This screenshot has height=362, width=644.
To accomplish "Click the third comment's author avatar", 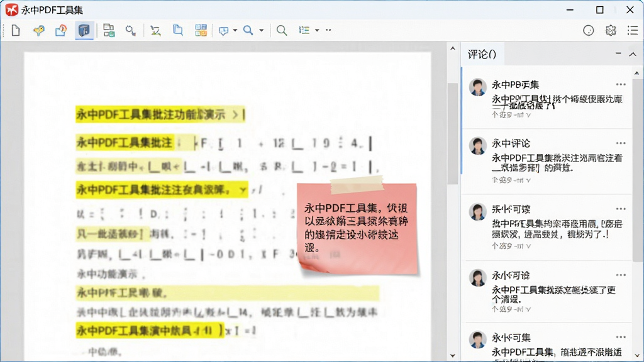I will pyautogui.click(x=478, y=211).
